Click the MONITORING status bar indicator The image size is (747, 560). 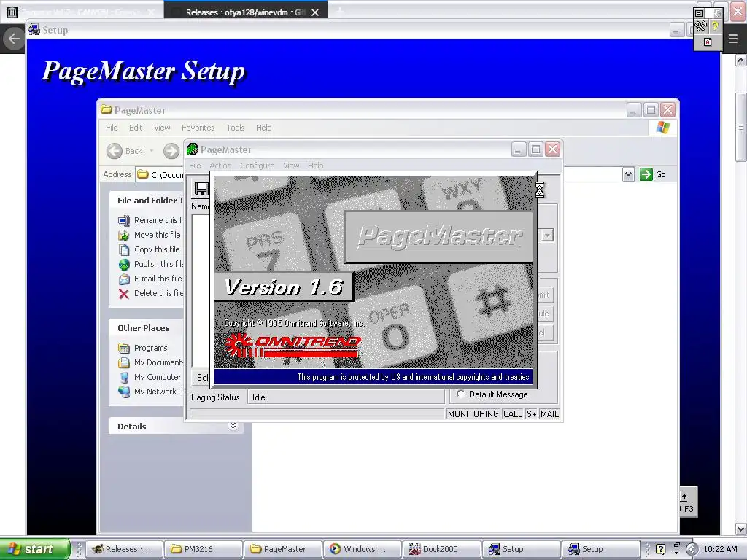[473, 414]
